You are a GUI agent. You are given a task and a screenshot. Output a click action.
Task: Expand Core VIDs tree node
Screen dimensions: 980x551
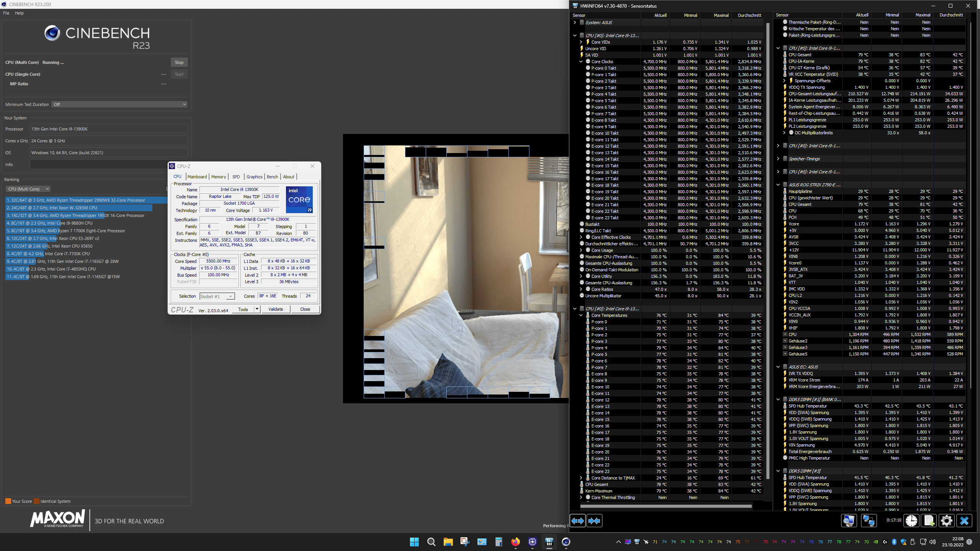coord(581,42)
